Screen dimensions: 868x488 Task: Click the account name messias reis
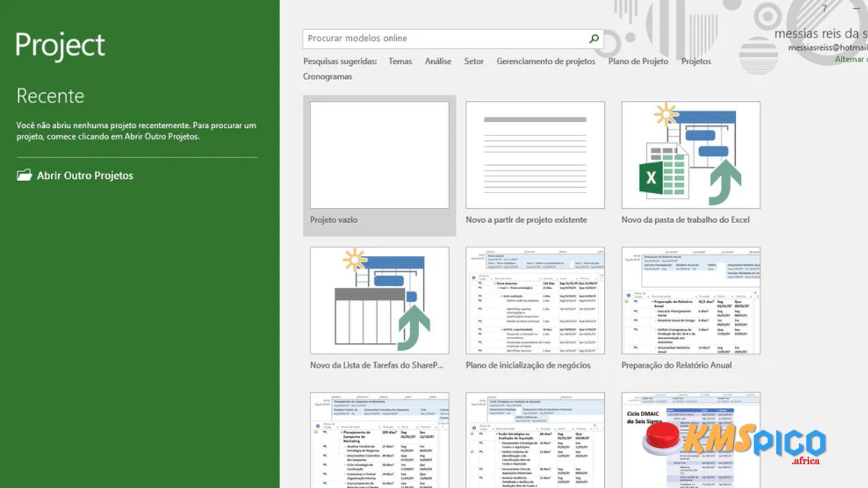tap(821, 34)
